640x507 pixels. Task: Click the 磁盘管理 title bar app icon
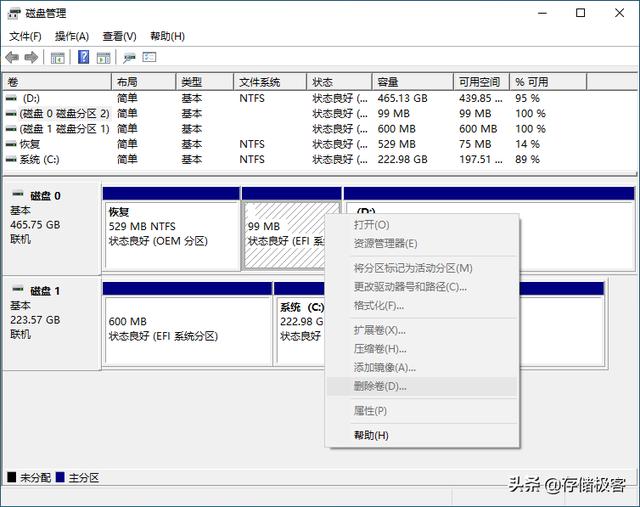coord(14,13)
